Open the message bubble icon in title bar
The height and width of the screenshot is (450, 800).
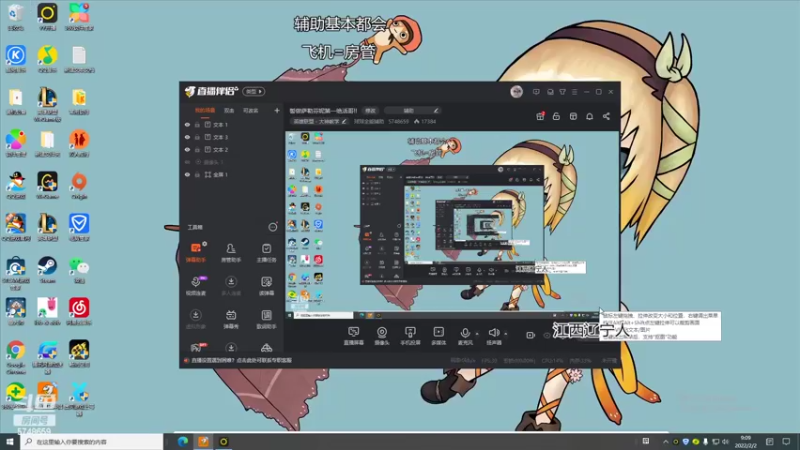536,92
